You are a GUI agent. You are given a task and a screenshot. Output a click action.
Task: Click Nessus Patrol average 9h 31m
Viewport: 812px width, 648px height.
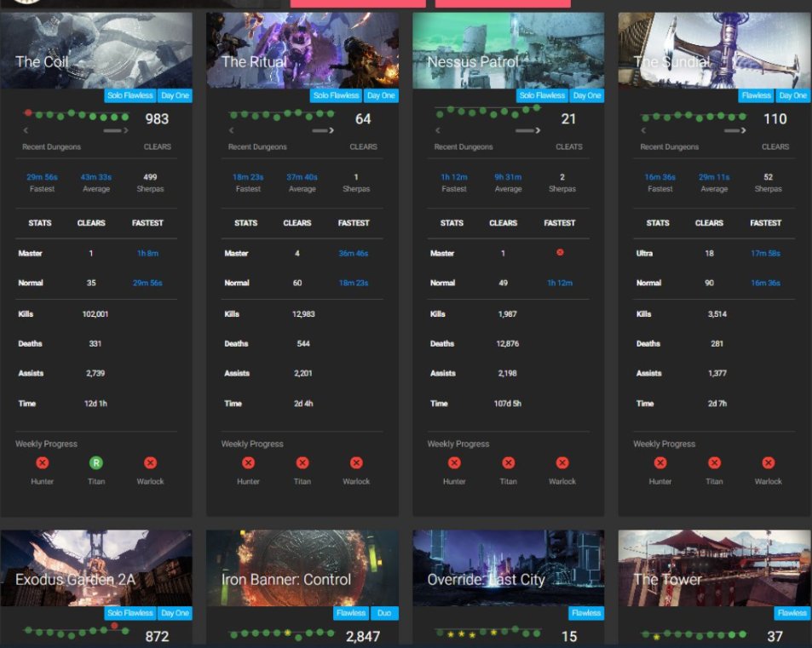tap(508, 177)
